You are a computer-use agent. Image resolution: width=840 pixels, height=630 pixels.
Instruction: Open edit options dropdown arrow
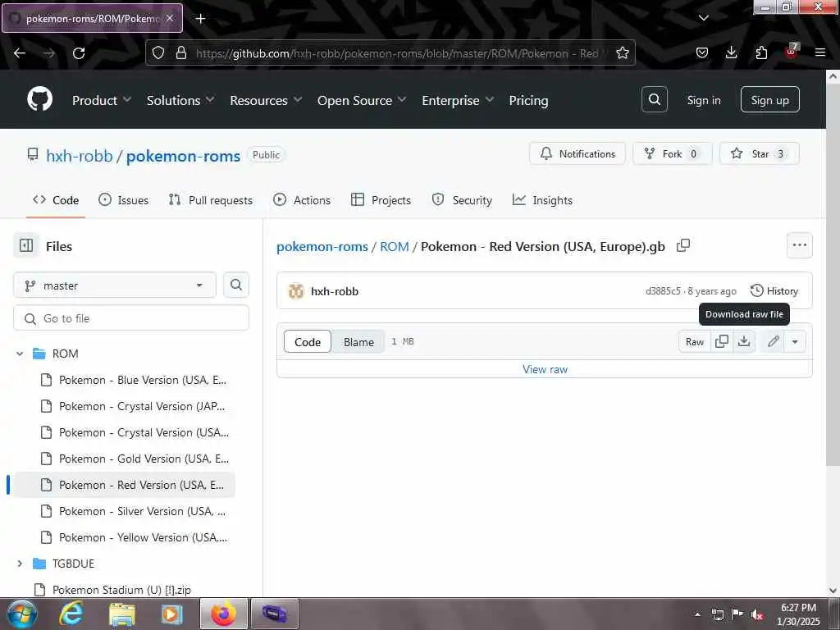click(x=795, y=342)
